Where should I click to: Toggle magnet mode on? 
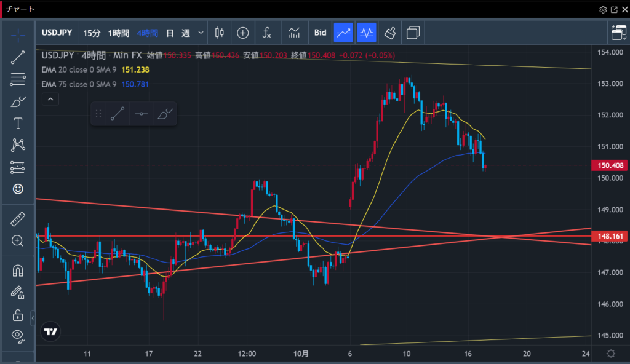(18, 270)
